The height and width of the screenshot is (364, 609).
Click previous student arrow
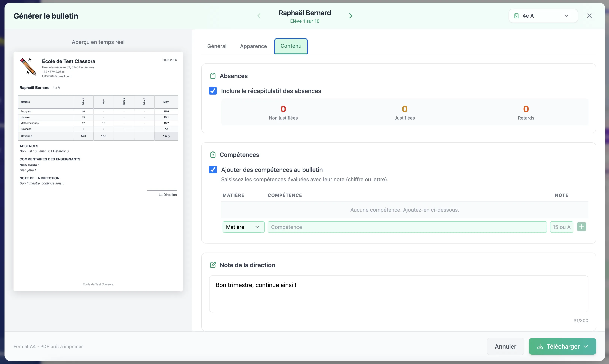coord(259,16)
